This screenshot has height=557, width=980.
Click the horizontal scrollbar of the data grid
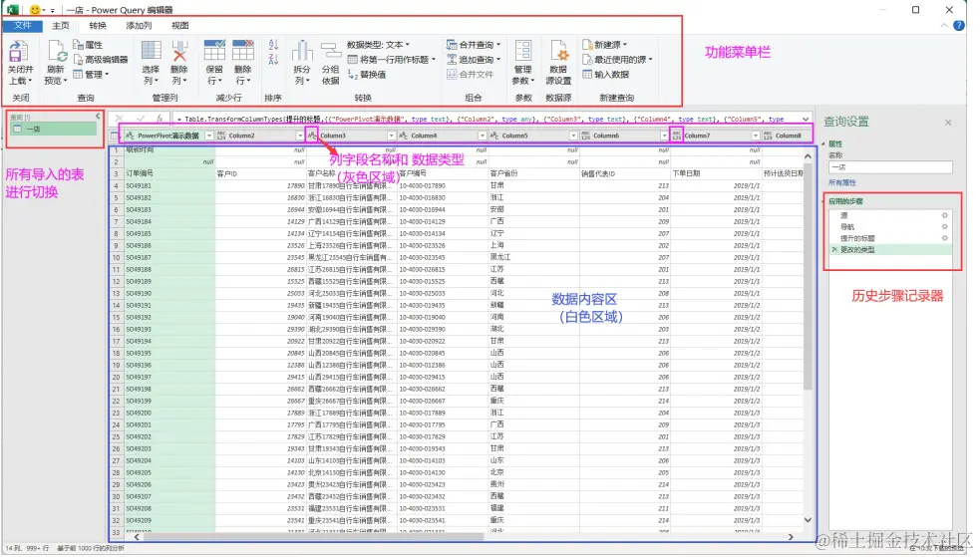312,536
